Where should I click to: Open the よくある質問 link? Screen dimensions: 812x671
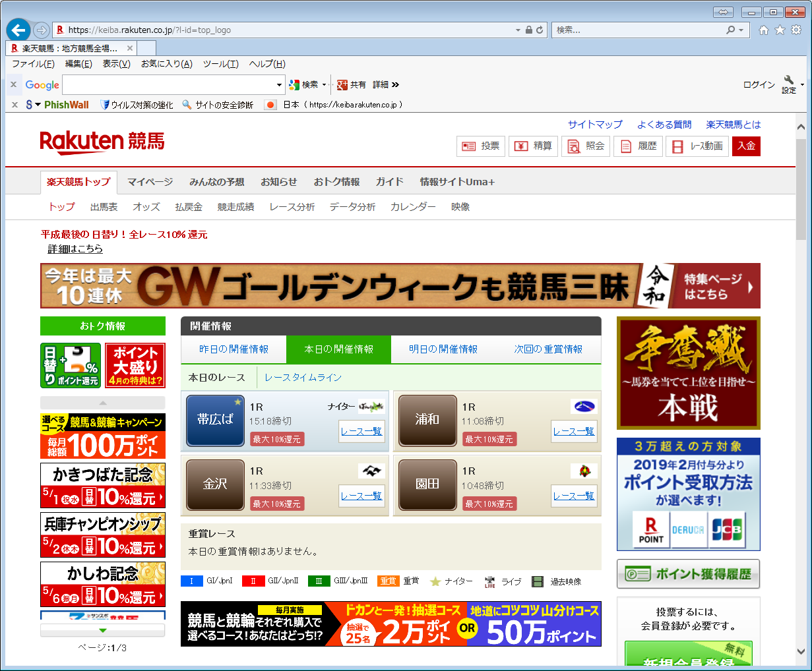pos(664,125)
